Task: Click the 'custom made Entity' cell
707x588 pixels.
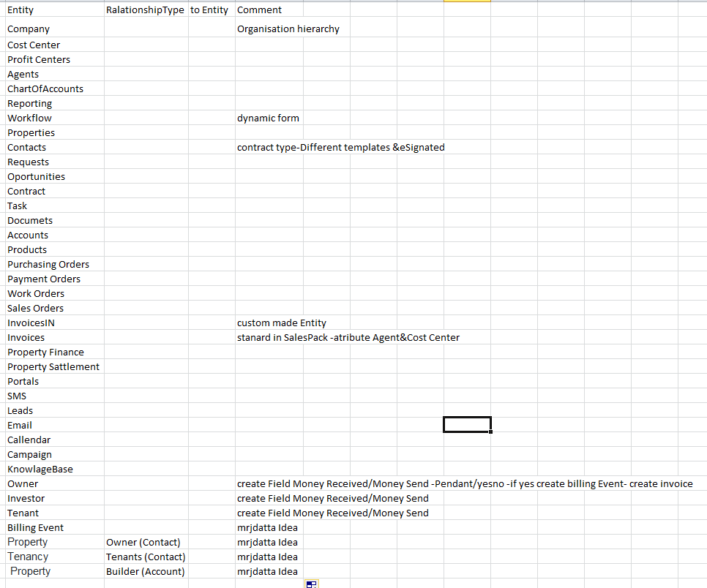Action: 282,323
